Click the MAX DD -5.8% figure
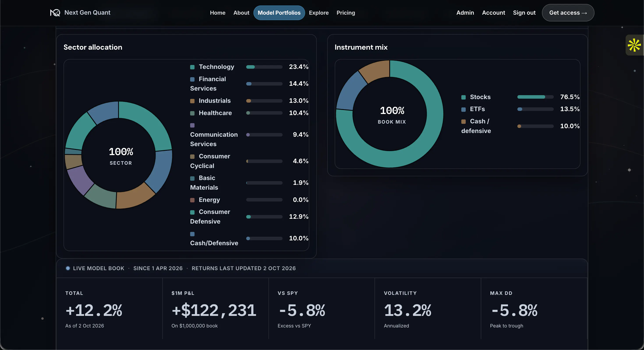Image resolution: width=644 pixels, height=350 pixels. [515, 310]
